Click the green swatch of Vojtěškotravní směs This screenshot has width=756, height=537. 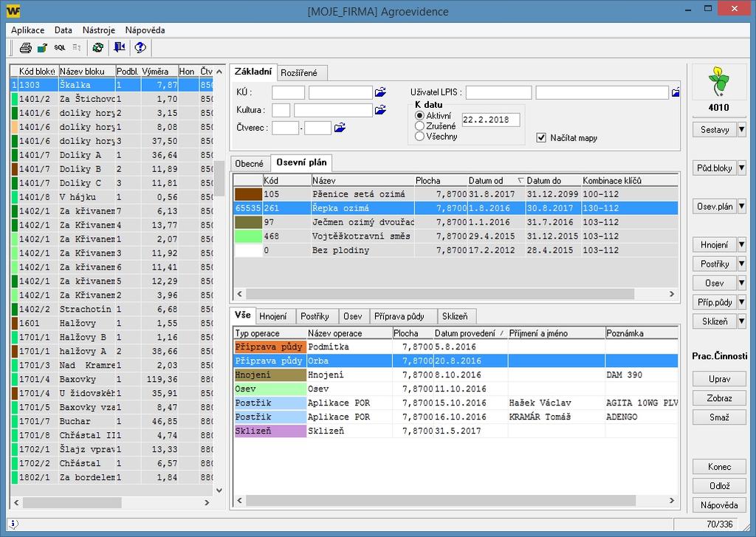[x=248, y=236]
